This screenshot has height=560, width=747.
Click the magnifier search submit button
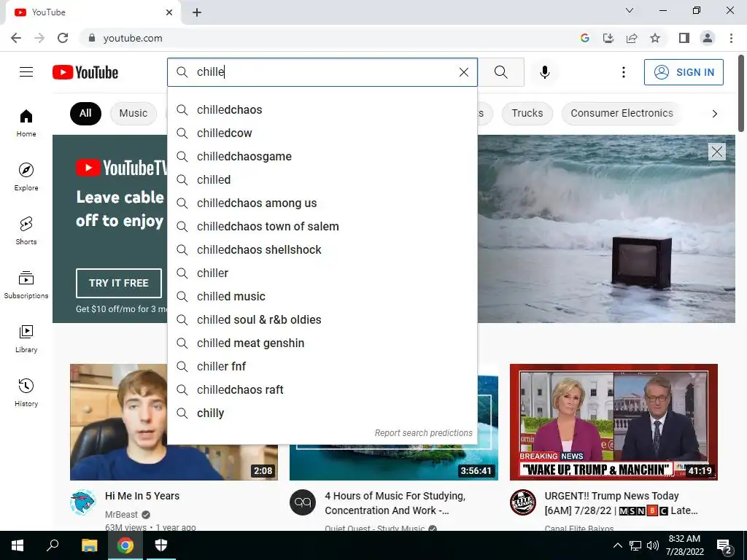click(x=500, y=72)
